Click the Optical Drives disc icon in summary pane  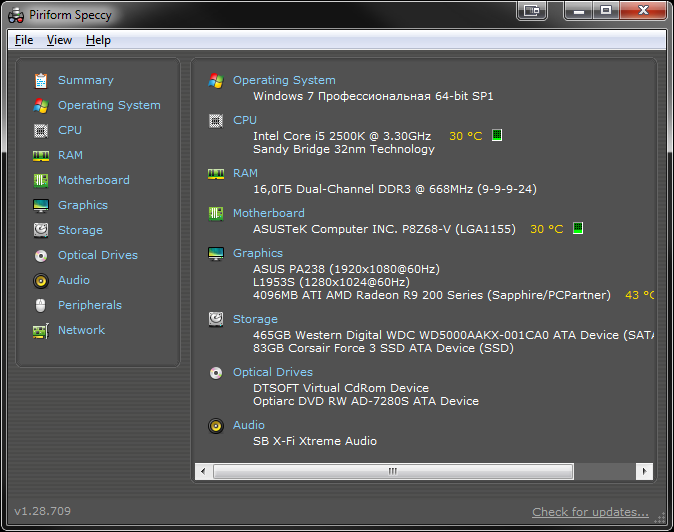[x=216, y=373]
